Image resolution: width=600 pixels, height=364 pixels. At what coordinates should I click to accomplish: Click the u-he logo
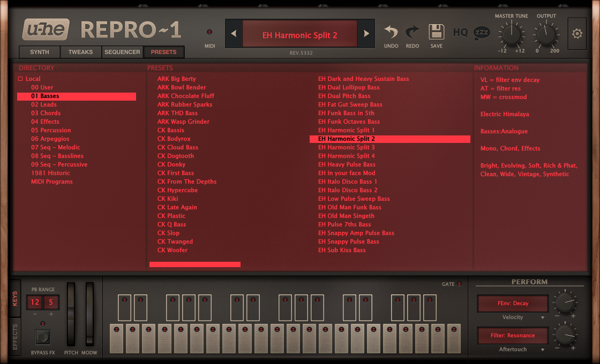tap(46, 29)
